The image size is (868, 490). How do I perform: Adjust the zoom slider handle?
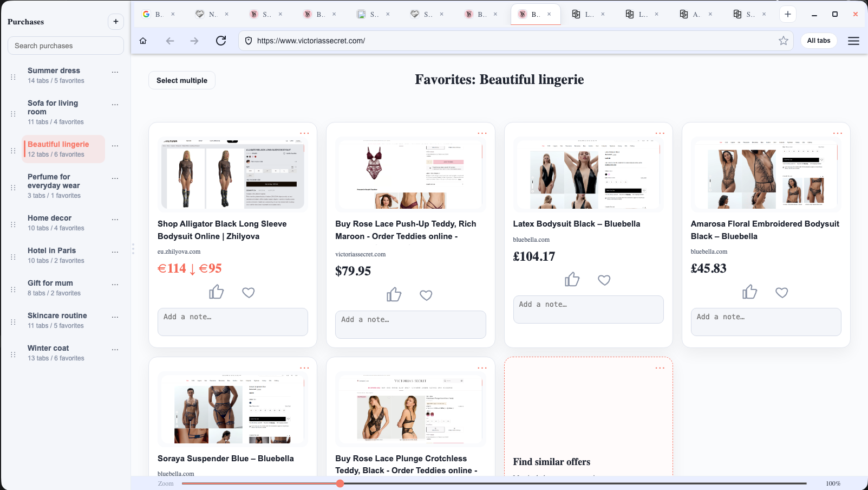(x=340, y=483)
